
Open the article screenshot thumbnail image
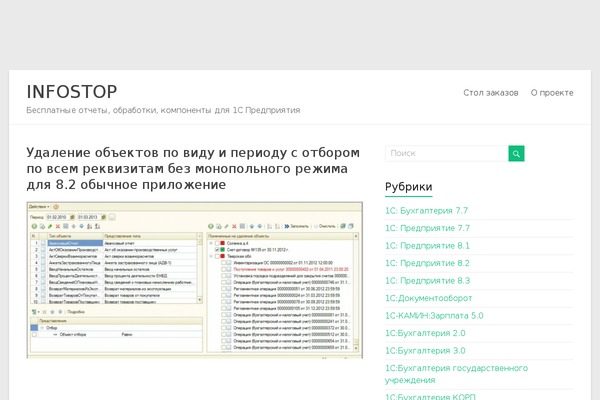pyautogui.click(x=194, y=280)
